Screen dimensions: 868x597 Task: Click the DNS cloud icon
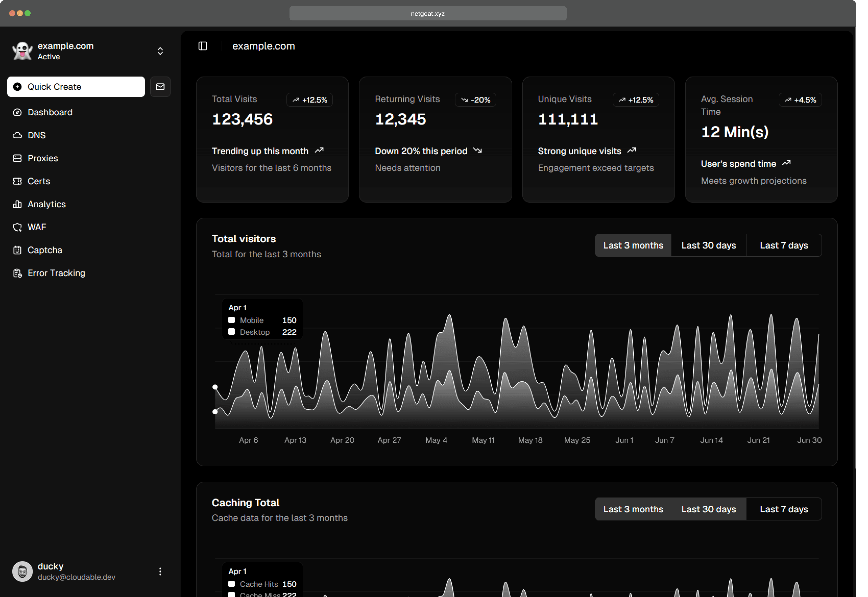[17, 135]
